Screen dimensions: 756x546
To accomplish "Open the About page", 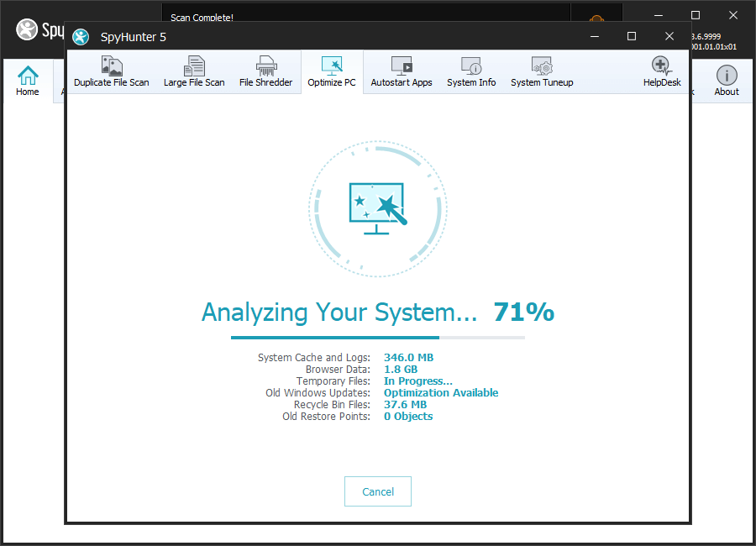I will (x=727, y=81).
